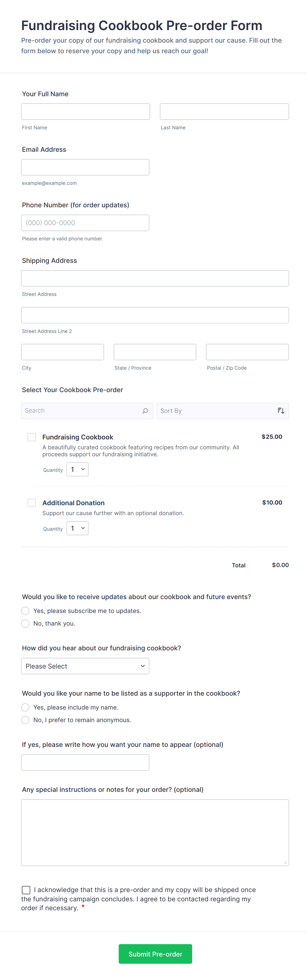Viewport: 307px width, 980px height.
Task: Open Additional Donation quantity dropdown
Action: 78,528
